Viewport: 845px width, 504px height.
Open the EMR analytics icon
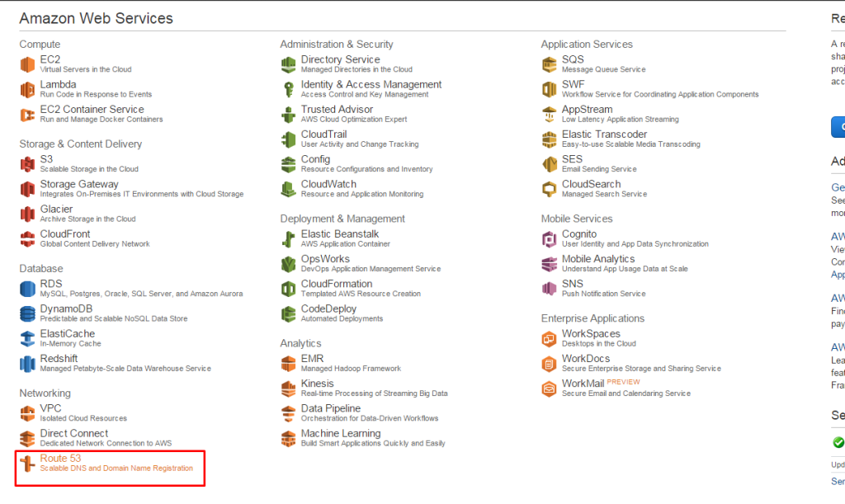288,364
